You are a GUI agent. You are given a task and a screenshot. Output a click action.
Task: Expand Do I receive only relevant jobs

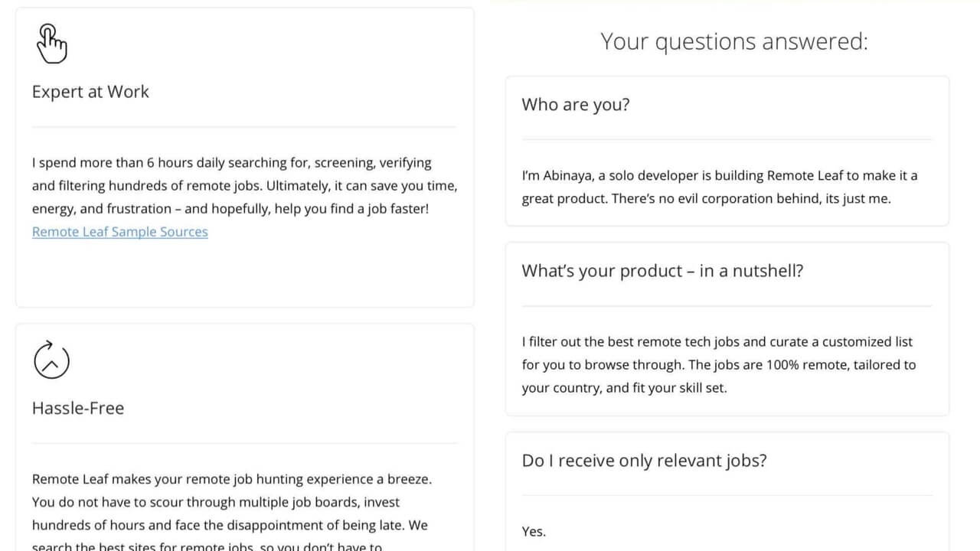coord(644,461)
